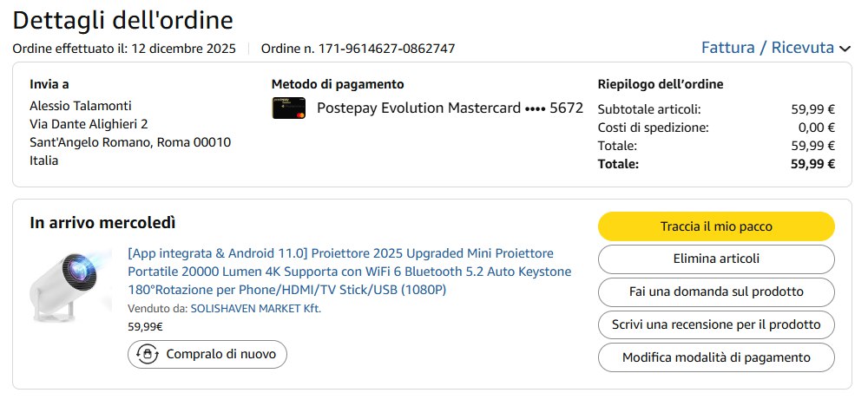Click the Riepilogo dell'ordine heading
This screenshot has height=406, width=868.
point(661,84)
